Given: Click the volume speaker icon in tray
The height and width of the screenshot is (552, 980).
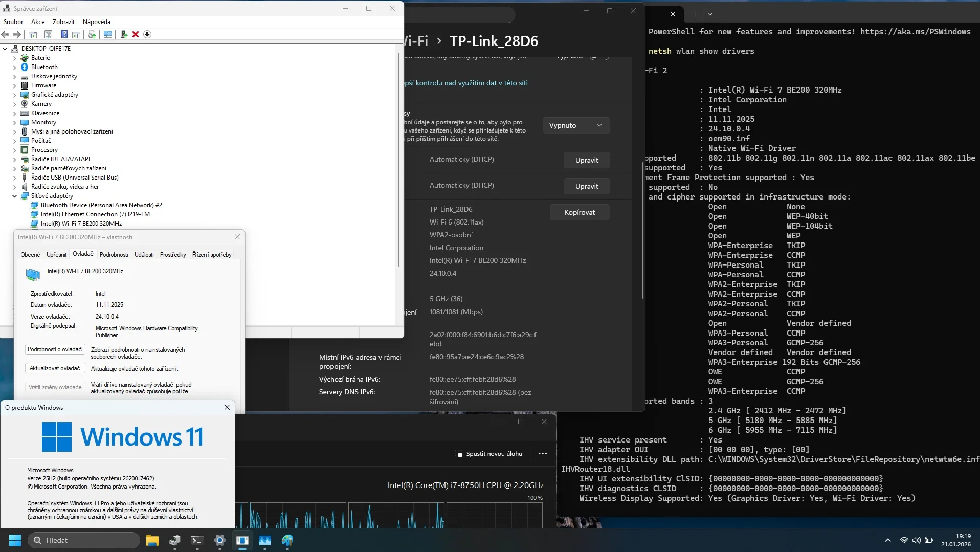Looking at the screenshot, I should coord(916,540).
